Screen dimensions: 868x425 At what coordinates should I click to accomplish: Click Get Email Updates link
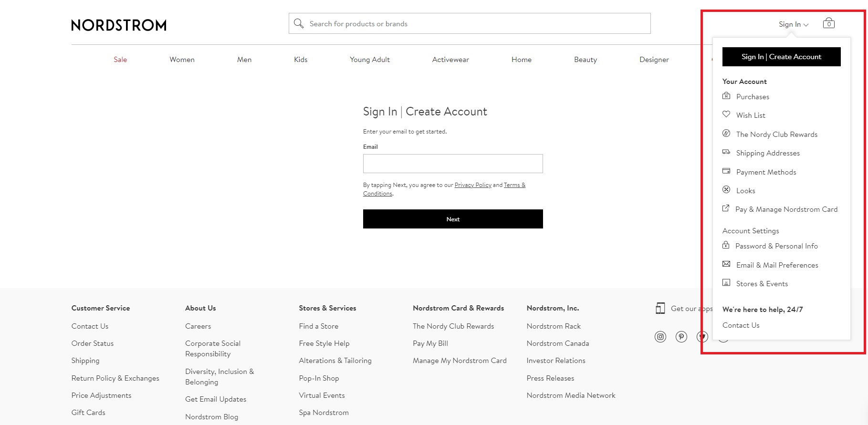tap(216, 399)
